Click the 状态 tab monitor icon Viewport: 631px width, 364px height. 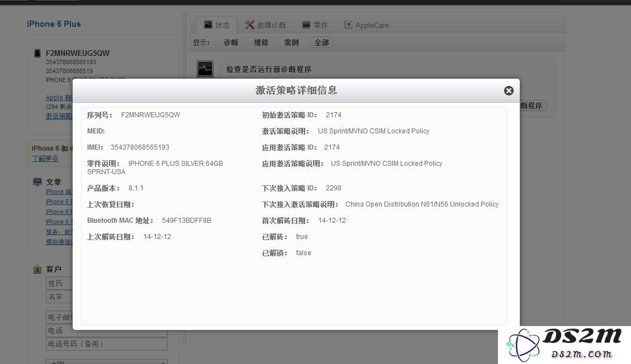[208, 25]
